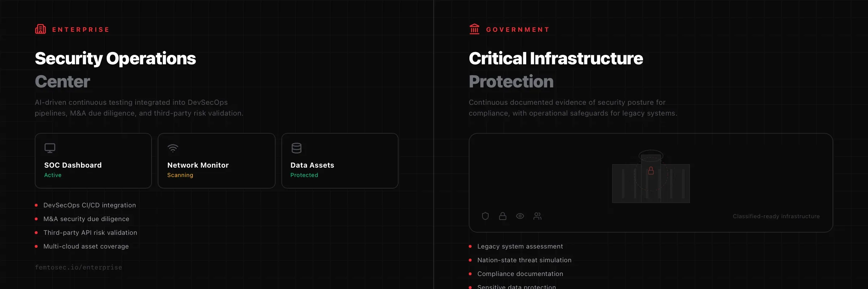
Task: Click the femtosec.io/enterprise link
Action: coord(78,267)
